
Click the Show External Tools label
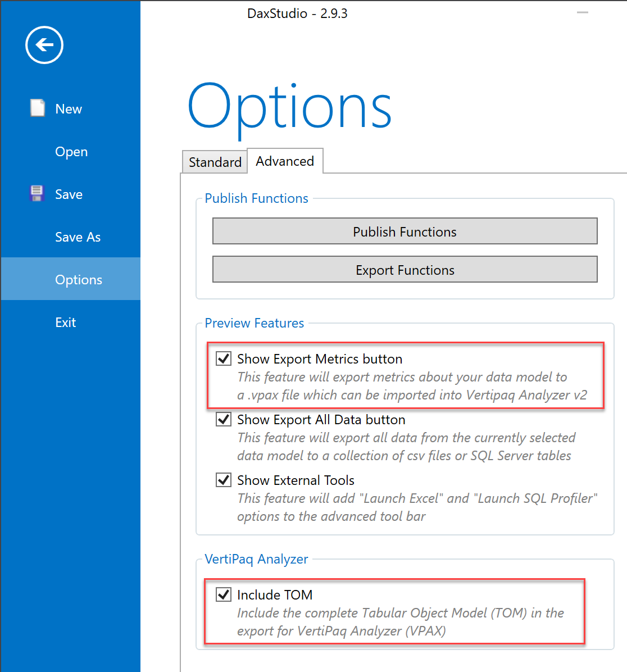pyautogui.click(x=296, y=480)
